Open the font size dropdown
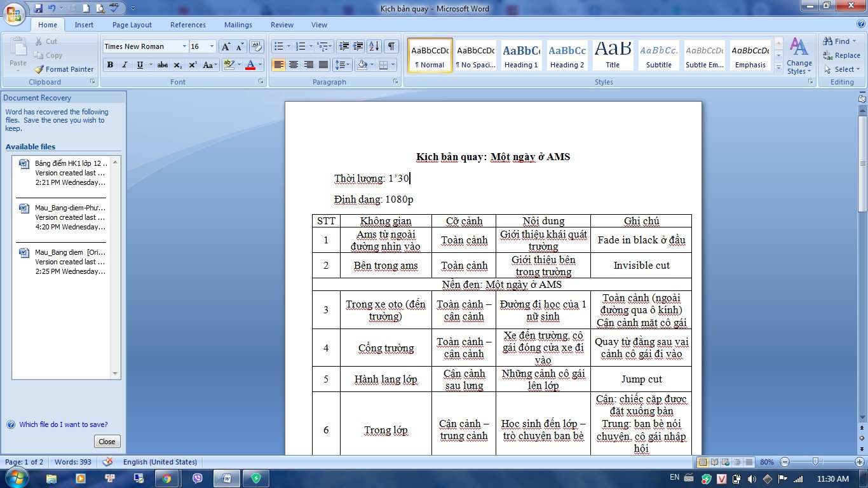Viewport: 868px width, 488px height. point(213,46)
